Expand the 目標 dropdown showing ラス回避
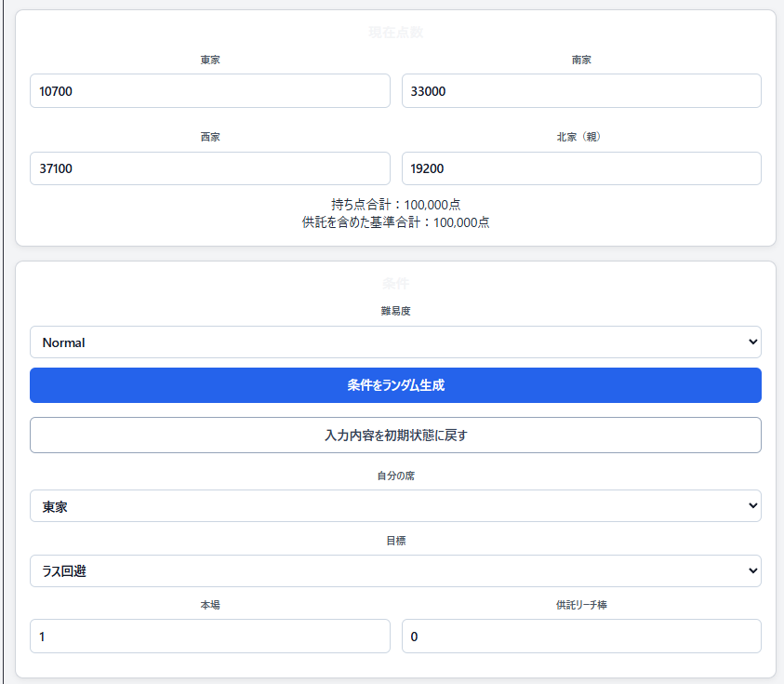 [395, 570]
